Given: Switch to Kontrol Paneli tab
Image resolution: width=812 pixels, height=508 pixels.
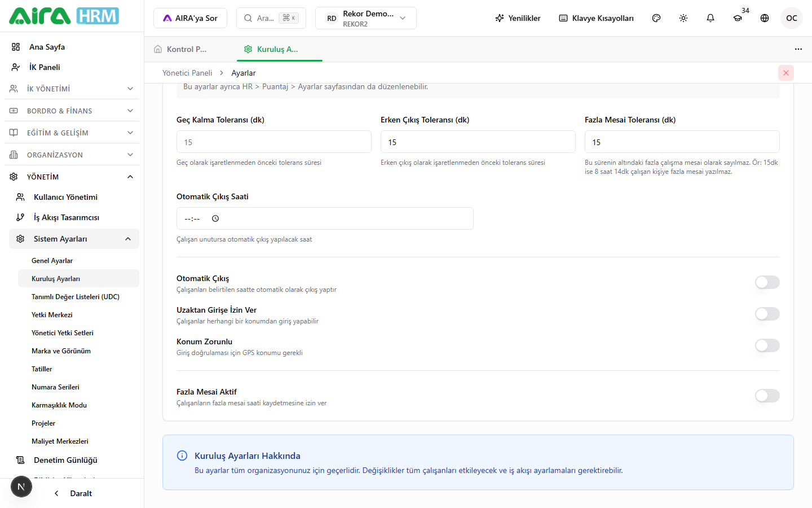Looking at the screenshot, I should pos(188,49).
